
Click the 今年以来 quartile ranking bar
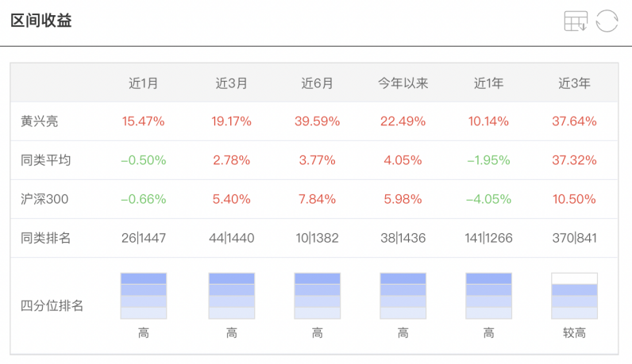403,296
